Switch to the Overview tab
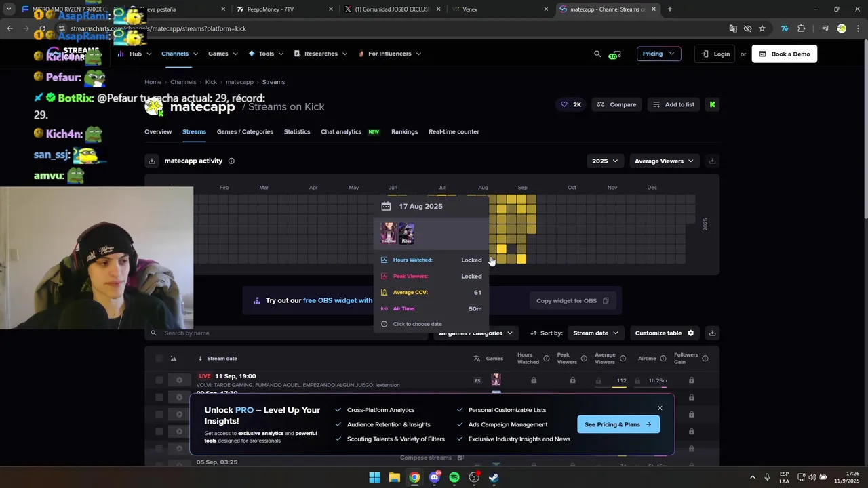 point(158,131)
